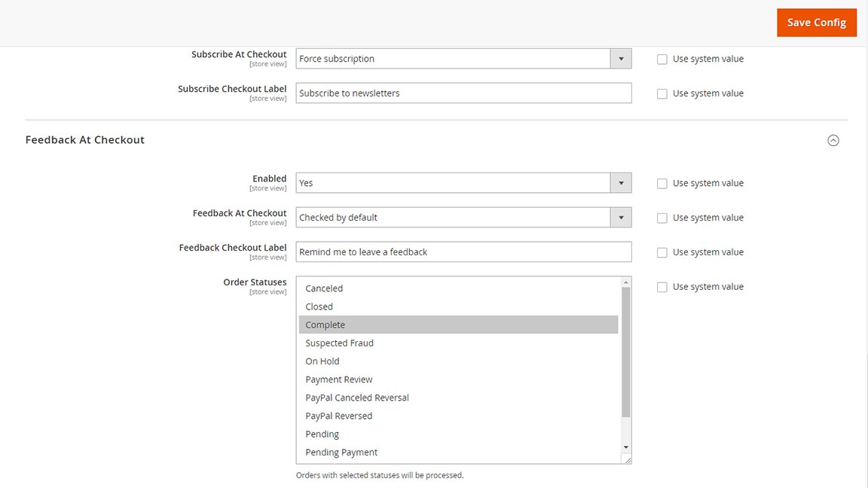The image size is (868, 488).
Task: Collapse the Feedback At Checkout section
Action: click(x=833, y=141)
